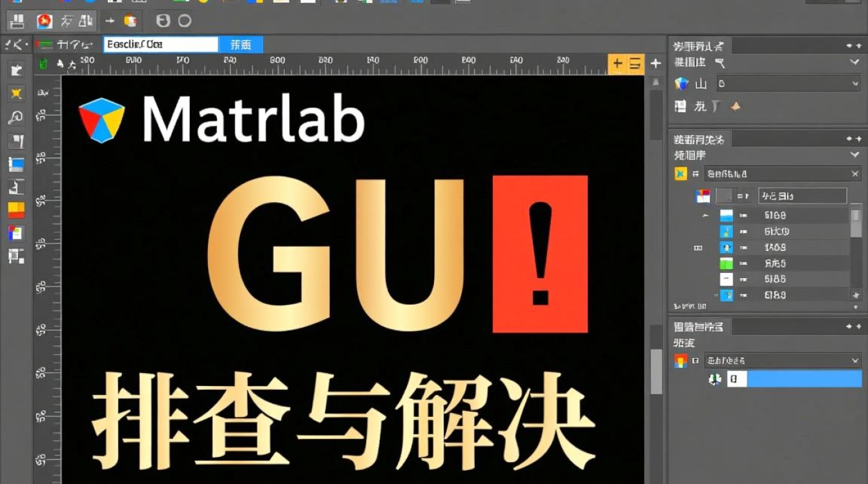Click the canvas vertical scrollbar thumb
Screen dimensions: 868x484
coord(656,371)
